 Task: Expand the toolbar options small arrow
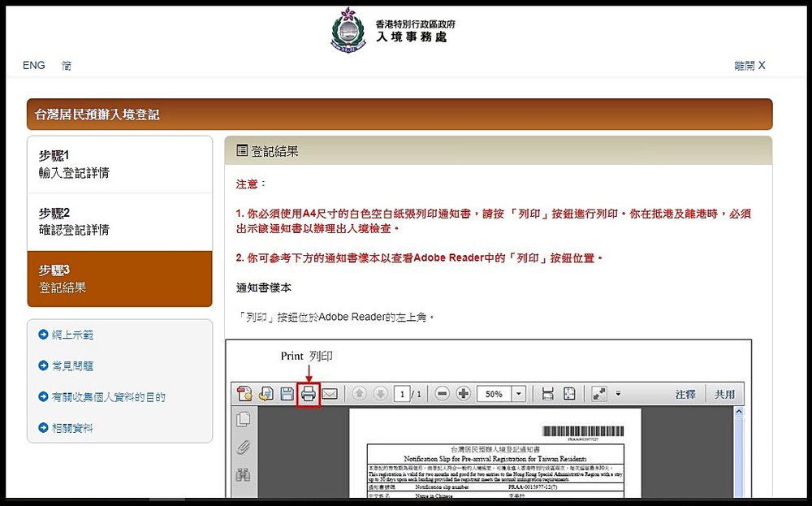619,394
